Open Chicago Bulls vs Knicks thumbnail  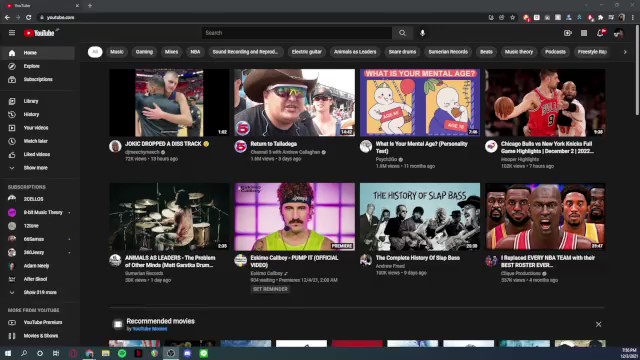click(545, 102)
